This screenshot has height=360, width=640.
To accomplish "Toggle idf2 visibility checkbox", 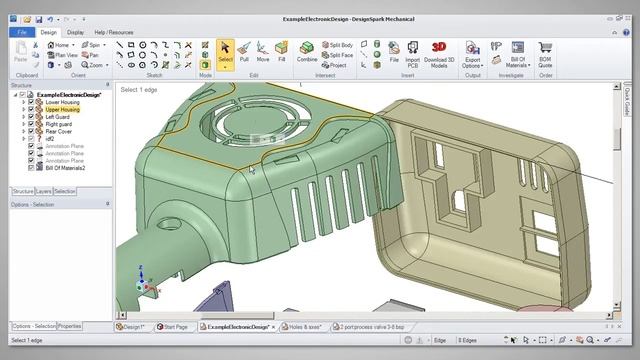I will [31, 139].
